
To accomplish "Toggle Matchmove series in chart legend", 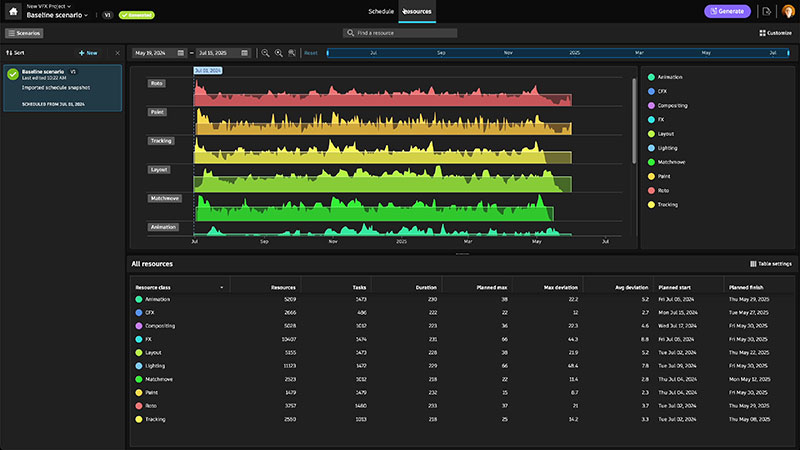I will pyautogui.click(x=673, y=161).
